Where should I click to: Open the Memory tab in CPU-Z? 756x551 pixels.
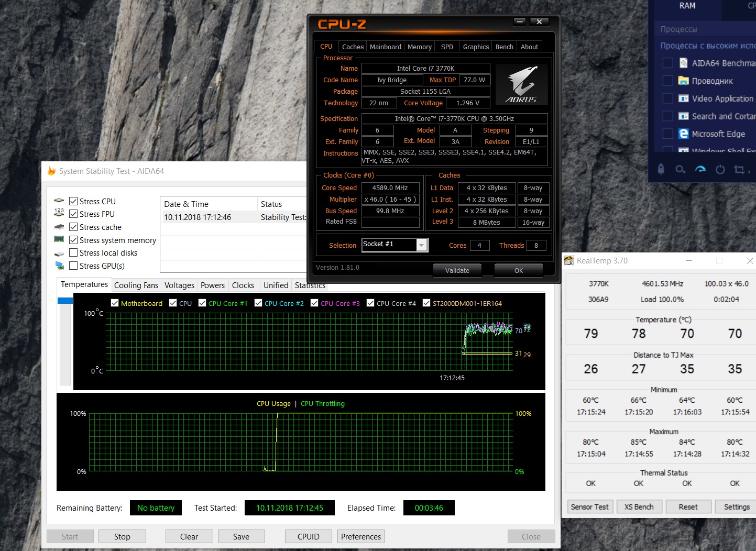(x=420, y=47)
